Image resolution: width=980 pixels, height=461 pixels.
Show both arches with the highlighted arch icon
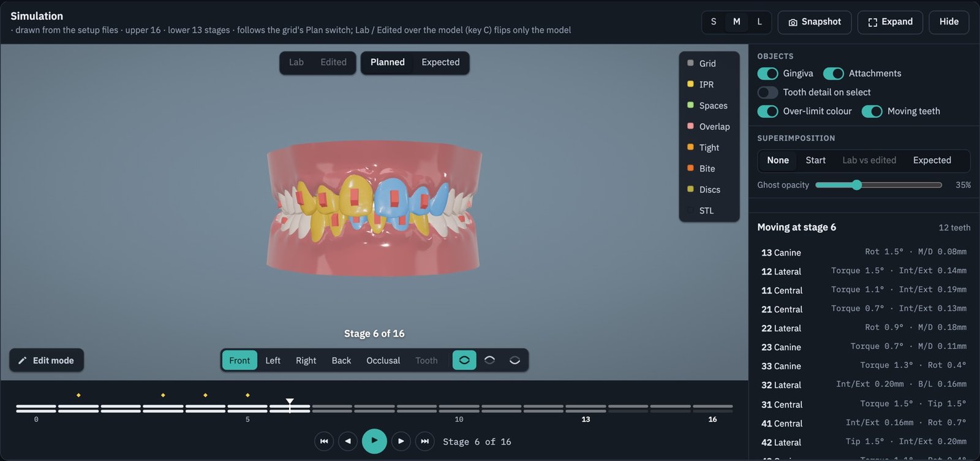464,360
